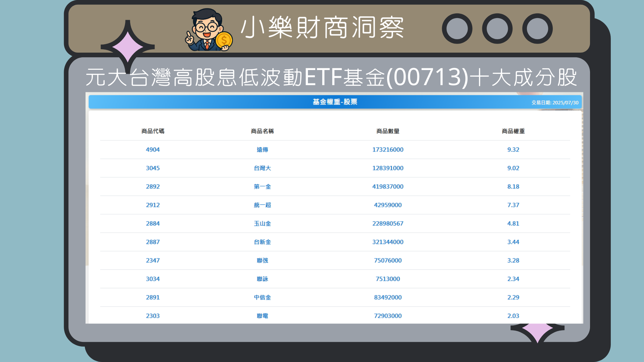Click the first circle icon in the title bar

tap(457, 28)
